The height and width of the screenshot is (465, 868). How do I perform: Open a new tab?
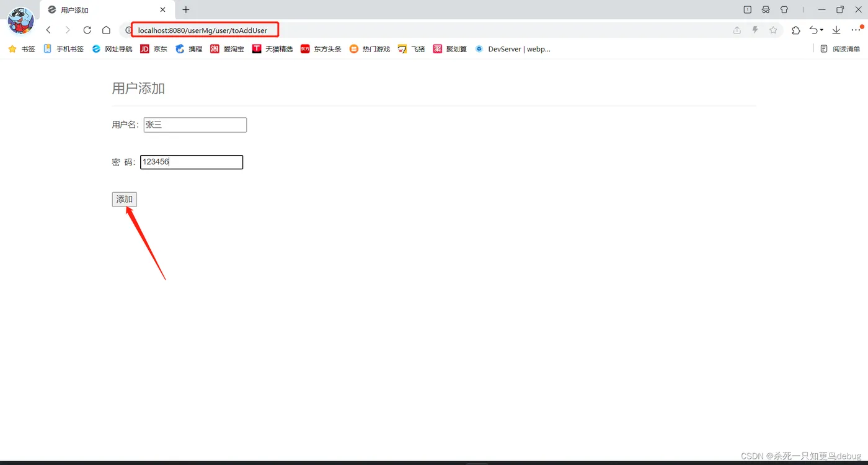pyautogui.click(x=186, y=10)
